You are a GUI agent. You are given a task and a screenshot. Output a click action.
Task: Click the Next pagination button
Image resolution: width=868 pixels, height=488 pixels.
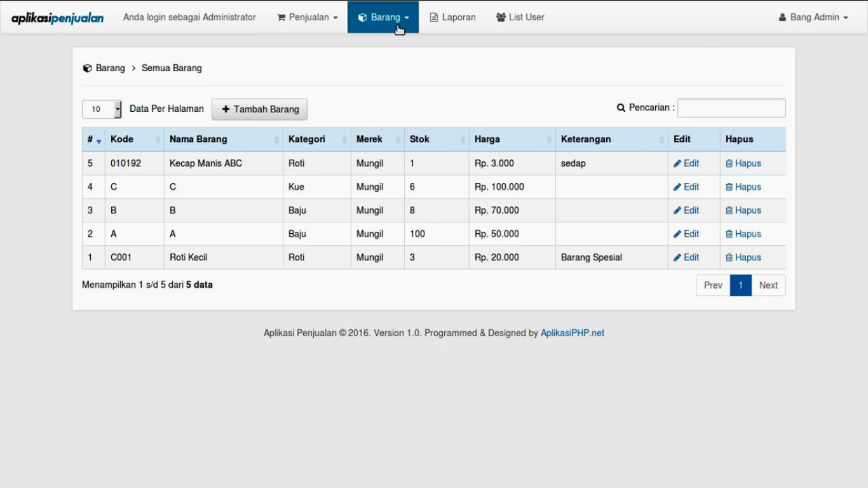click(x=768, y=285)
